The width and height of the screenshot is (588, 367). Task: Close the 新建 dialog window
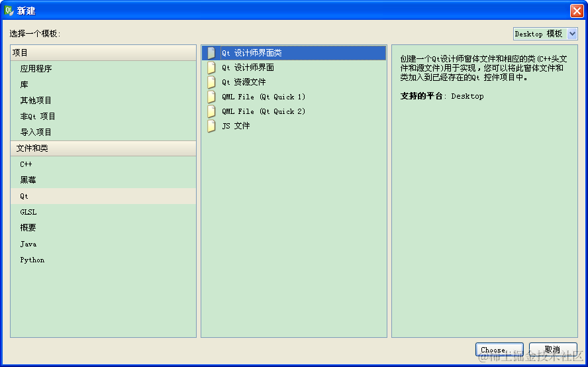pyautogui.click(x=577, y=11)
